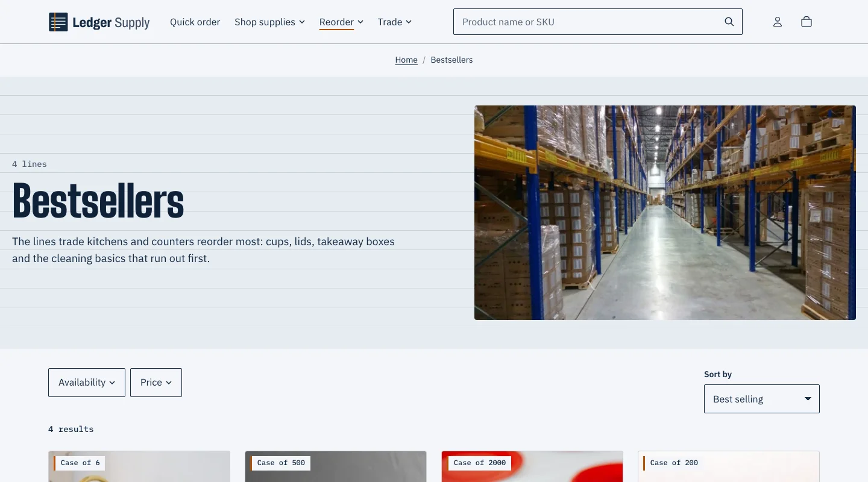Go to Home via breadcrumb link
Viewport: 868px width, 482px height.
[406, 60]
